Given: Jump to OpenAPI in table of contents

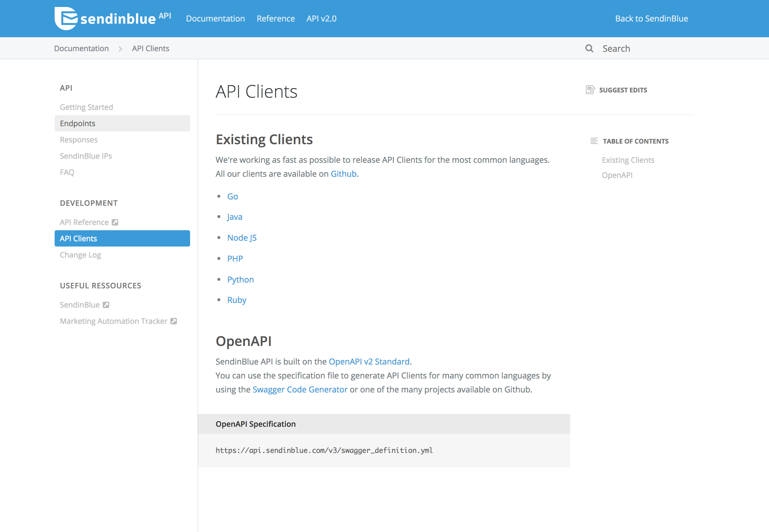Looking at the screenshot, I should pyautogui.click(x=617, y=175).
